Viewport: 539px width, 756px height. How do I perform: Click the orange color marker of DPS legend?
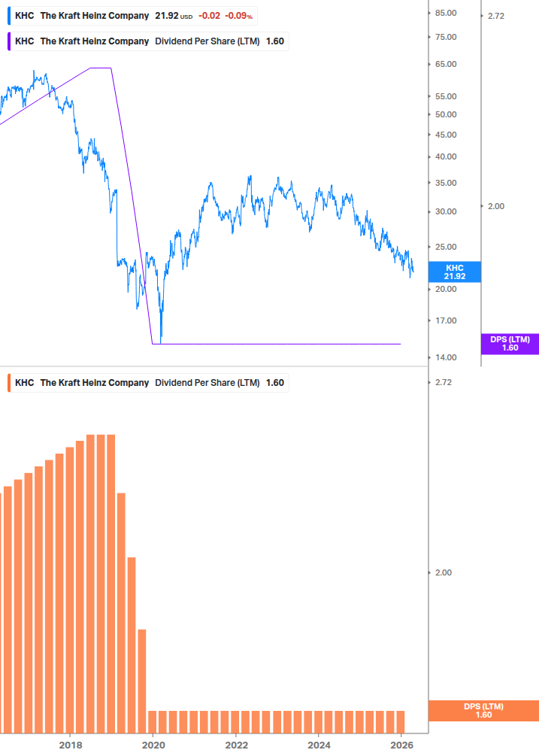coord(9,383)
